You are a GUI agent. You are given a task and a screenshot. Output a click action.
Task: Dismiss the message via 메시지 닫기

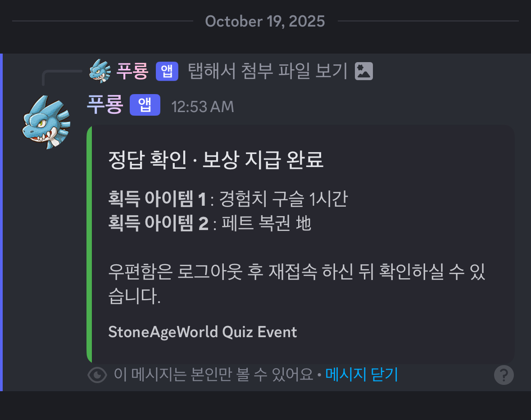pos(362,374)
